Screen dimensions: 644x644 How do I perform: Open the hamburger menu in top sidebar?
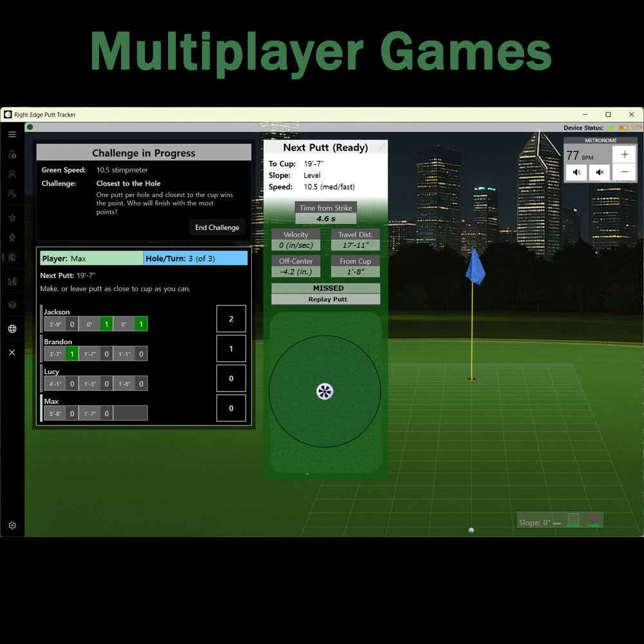tap(12, 134)
